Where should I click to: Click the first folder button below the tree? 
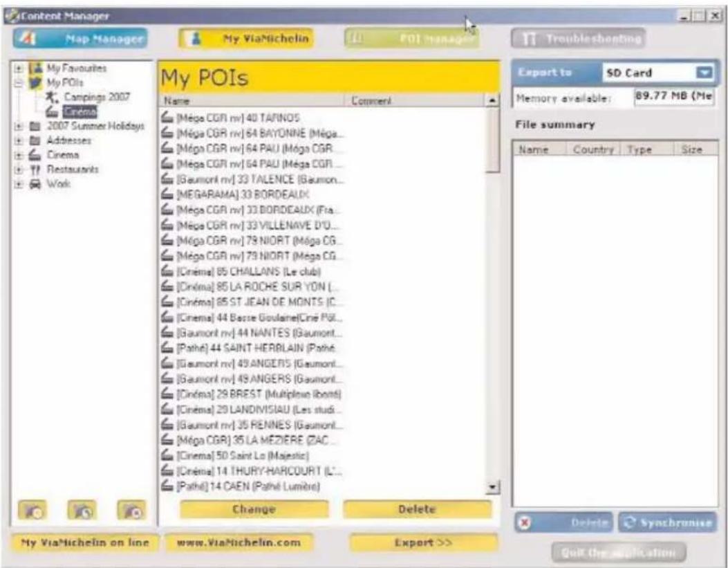pyautogui.click(x=32, y=511)
